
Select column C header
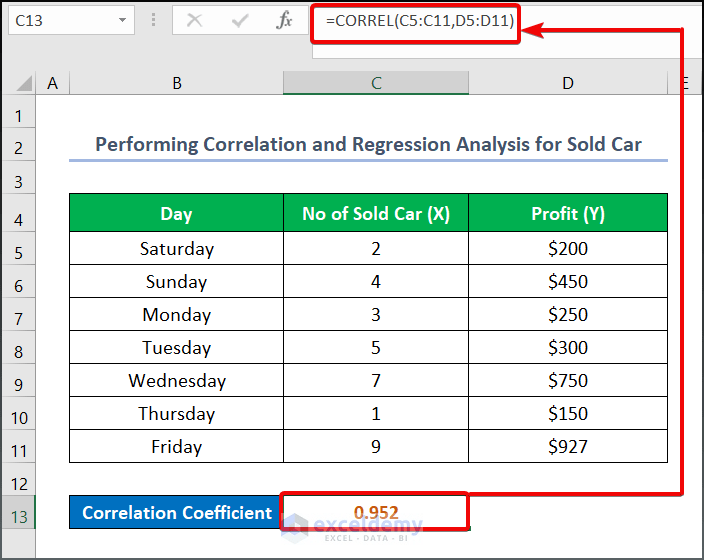pyautogui.click(x=376, y=83)
